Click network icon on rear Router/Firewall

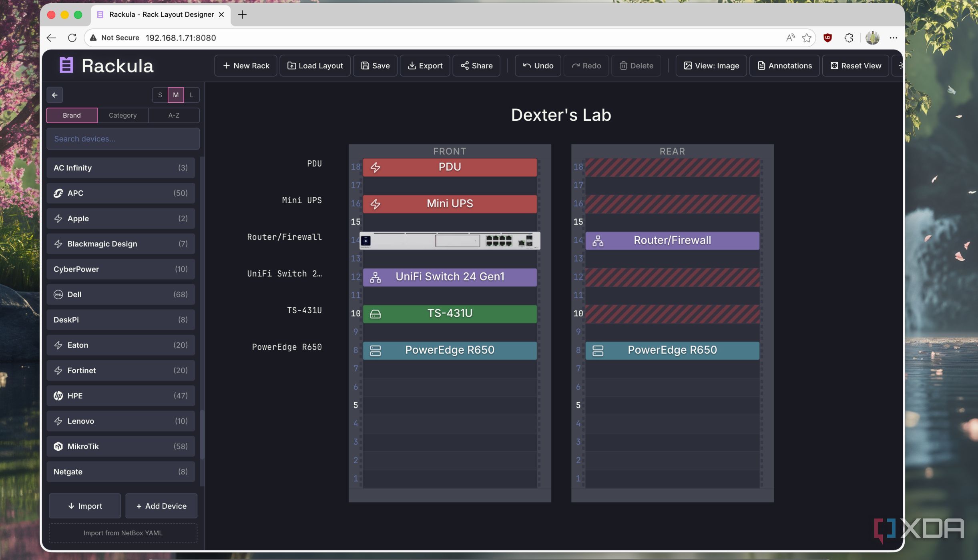coord(598,241)
